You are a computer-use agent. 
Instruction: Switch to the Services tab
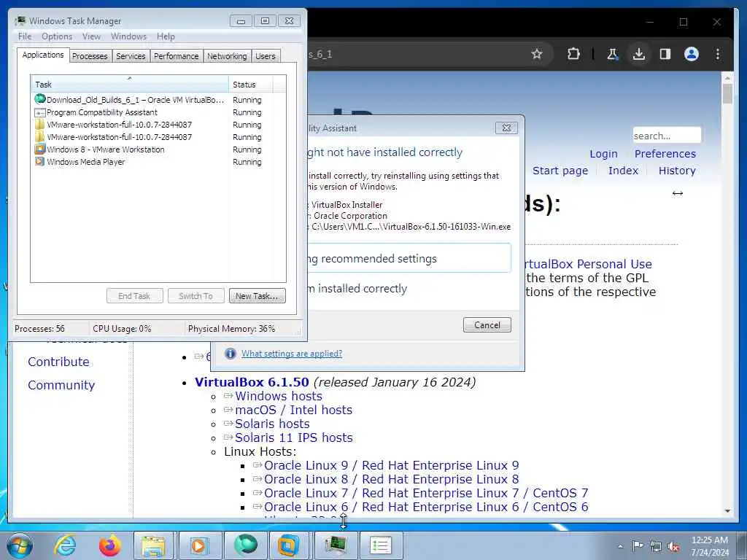click(131, 56)
